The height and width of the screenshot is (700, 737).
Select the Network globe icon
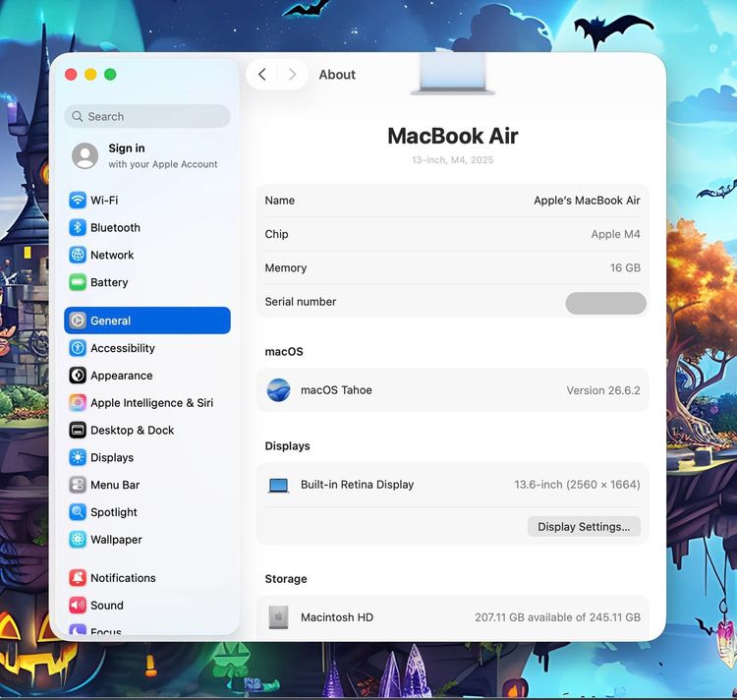coord(78,255)
